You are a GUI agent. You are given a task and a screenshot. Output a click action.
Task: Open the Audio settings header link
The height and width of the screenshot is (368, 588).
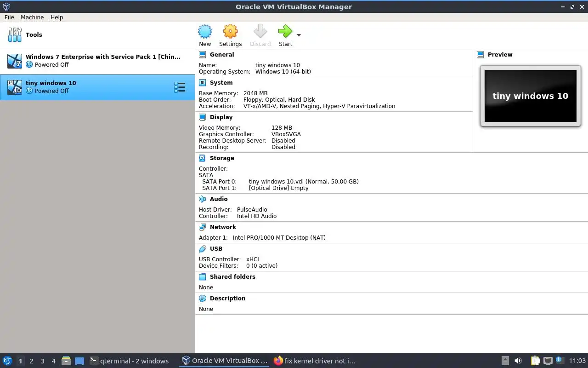pos(219,199)
